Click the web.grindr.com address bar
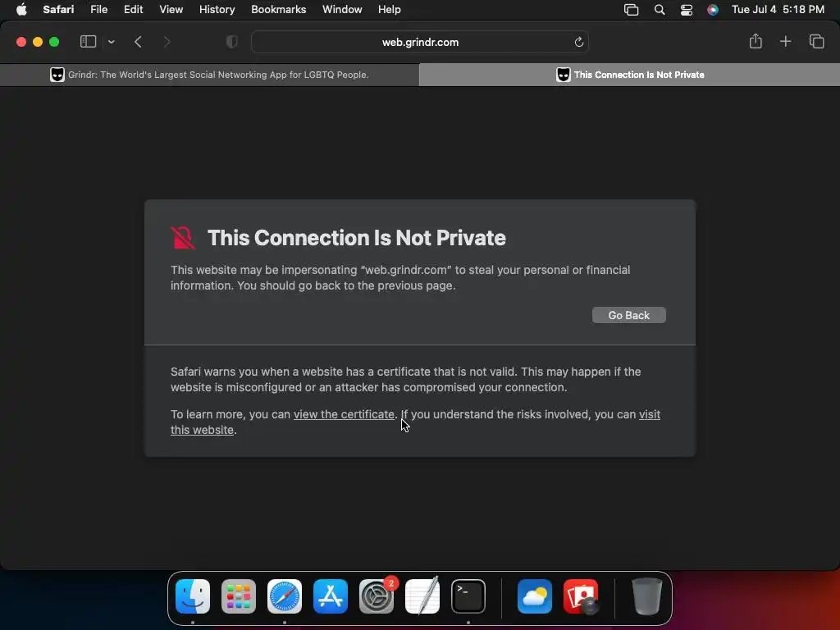The width and height of the screenshot is (840, 630). tap(420, 42)
